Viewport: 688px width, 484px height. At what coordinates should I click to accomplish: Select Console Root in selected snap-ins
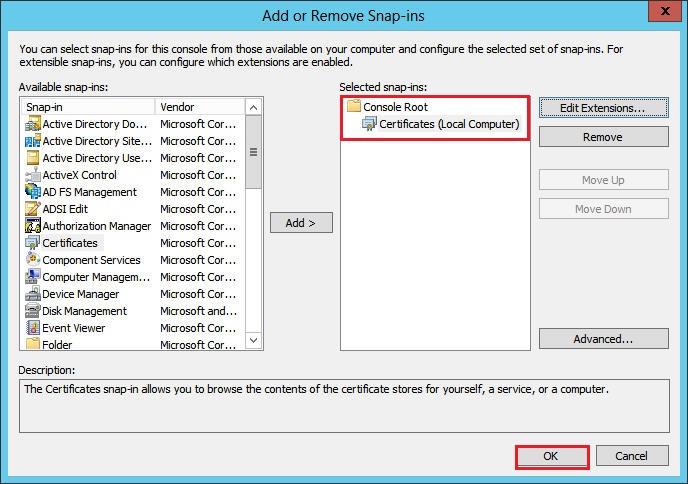click(x=393, y=107)
